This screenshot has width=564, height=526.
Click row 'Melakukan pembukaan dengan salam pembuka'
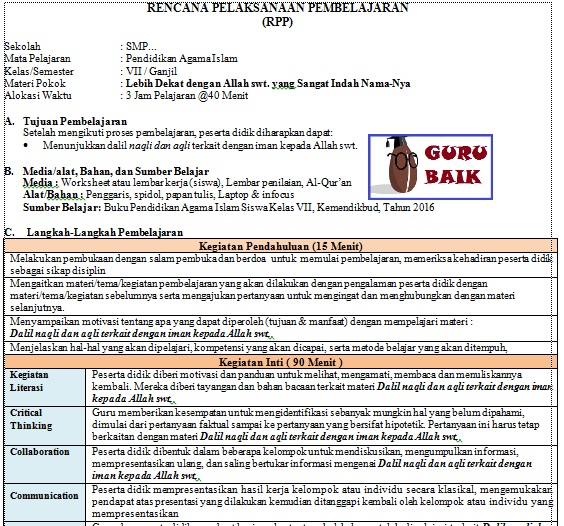coord(281,265)
